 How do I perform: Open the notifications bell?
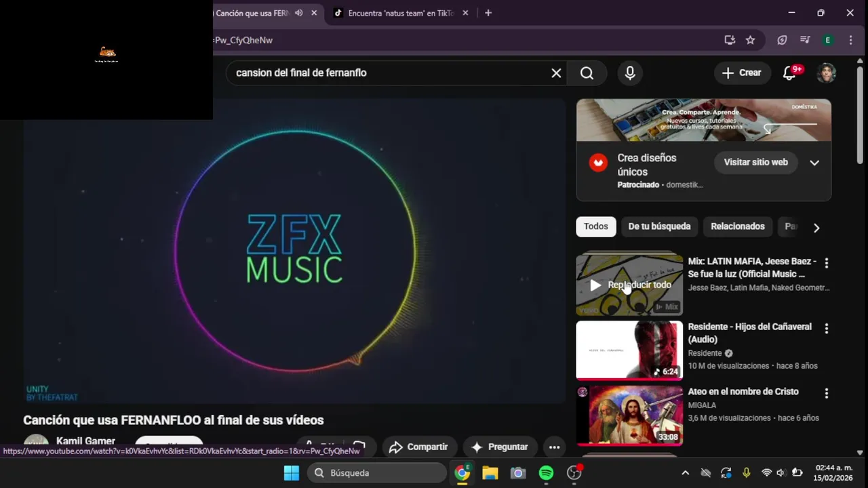(x=789, y=73)
